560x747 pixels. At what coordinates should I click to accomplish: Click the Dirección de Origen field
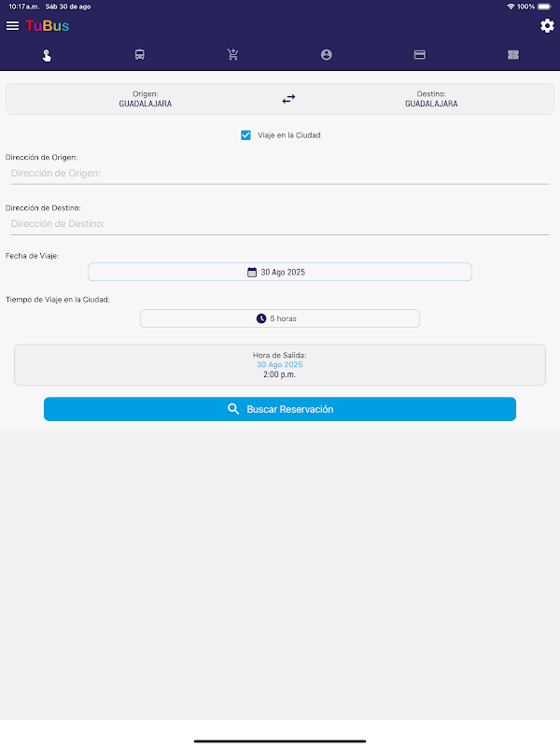(x=280, y=174)
